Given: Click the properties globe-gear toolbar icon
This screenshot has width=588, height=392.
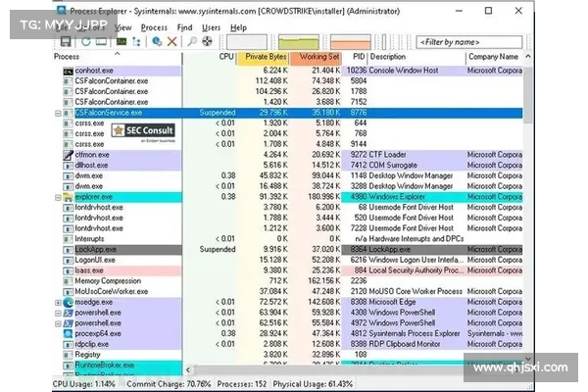Looking at the screenshot, I should pyautogui.click(x=157, y=41).
